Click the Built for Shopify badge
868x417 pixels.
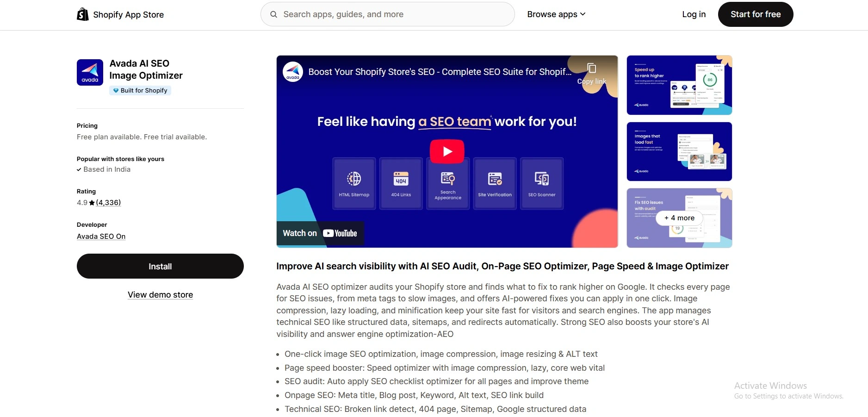pos(140,90)
